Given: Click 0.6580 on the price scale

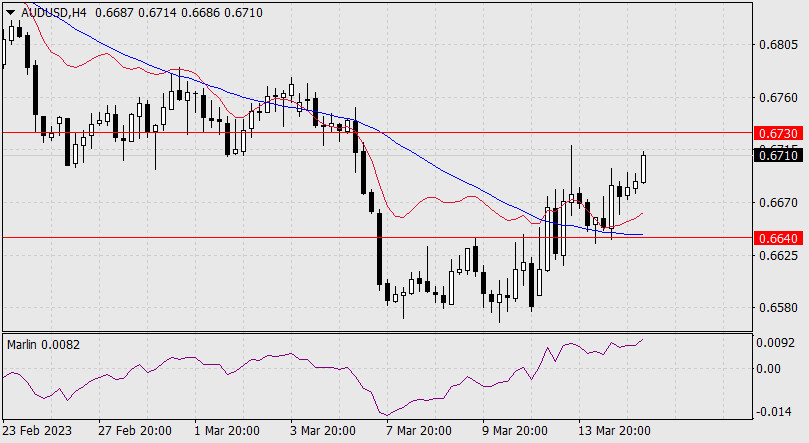Looking at the screenshot, I should tap(777, 307).
